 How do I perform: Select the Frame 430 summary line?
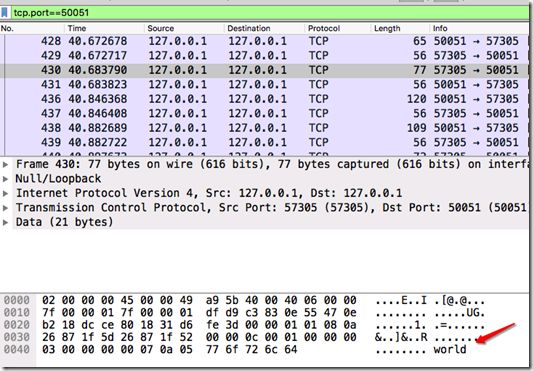point(271,164)
